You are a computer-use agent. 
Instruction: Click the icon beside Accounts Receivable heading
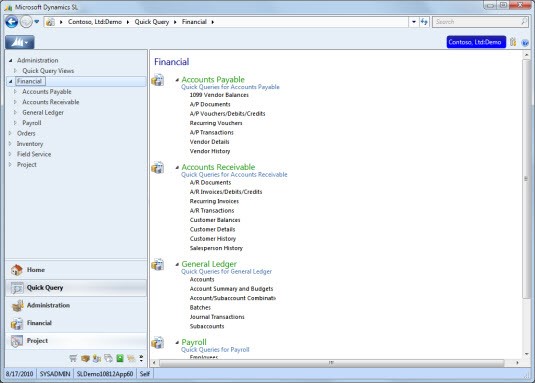[158, 167]
